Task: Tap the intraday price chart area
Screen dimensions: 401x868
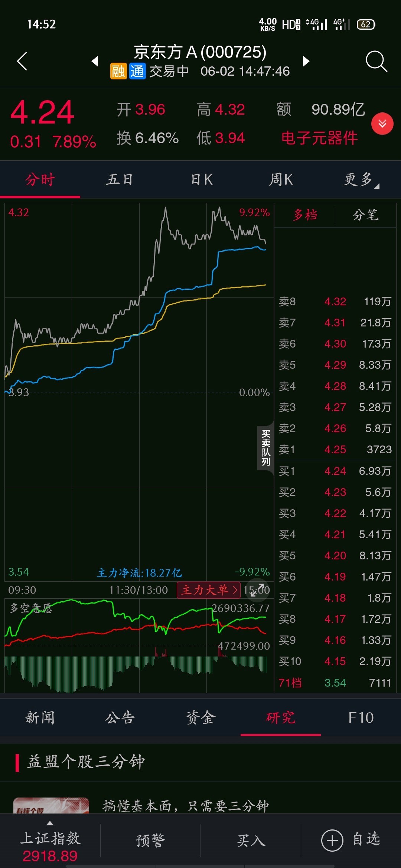Action: [139, 392]
